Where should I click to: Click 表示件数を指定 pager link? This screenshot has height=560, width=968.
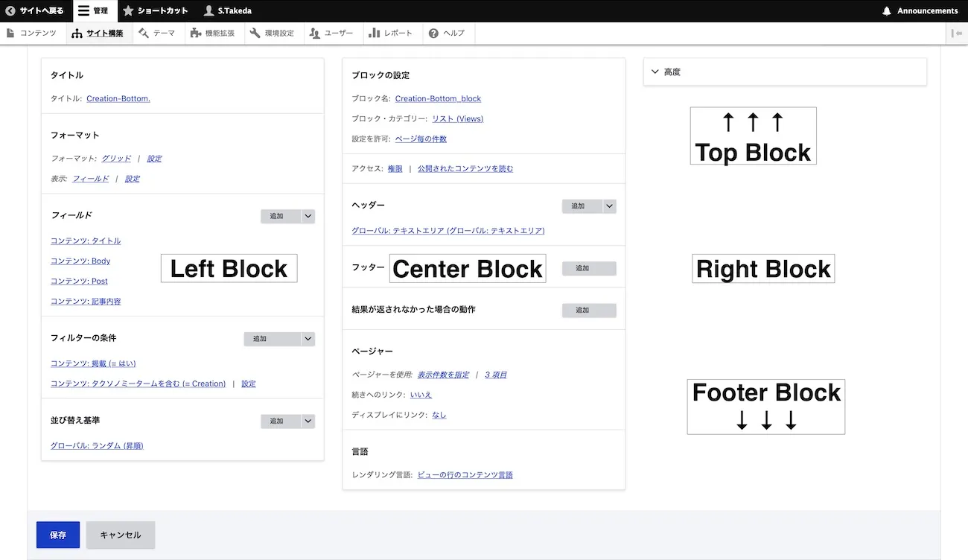(443, 375)
